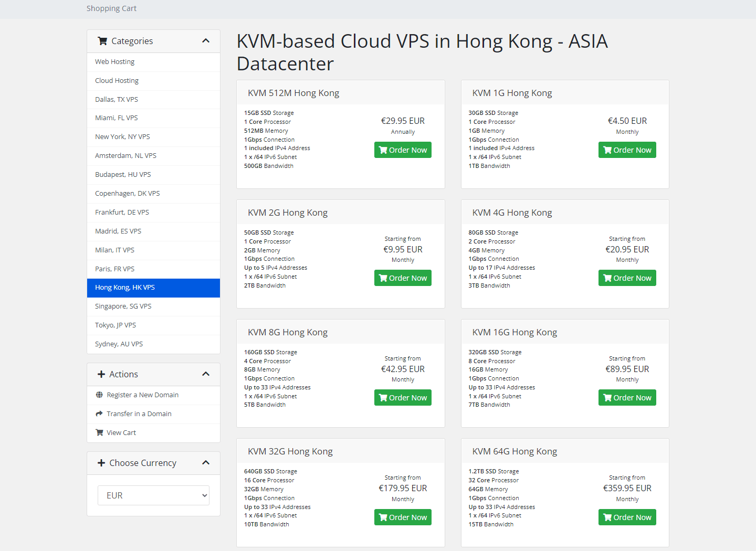Order the KVM 32G Hong Kong plan
Screen dimensions: 756x551
pos(403,517)
